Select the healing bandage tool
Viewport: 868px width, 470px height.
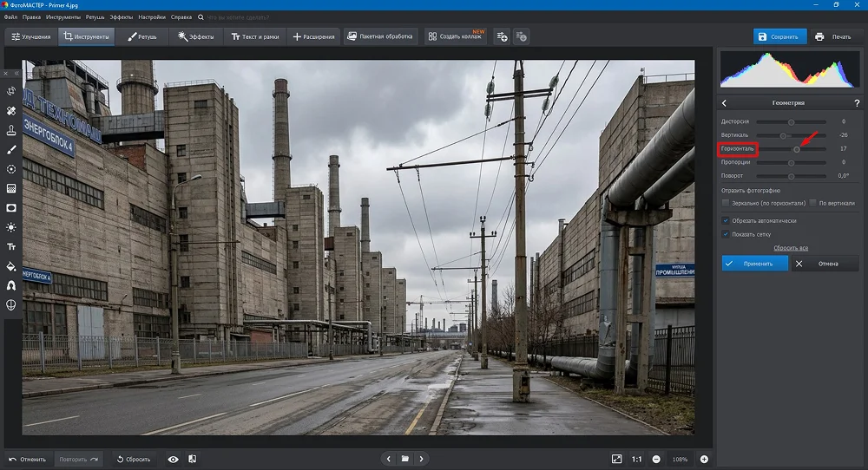tap(11, 111)
